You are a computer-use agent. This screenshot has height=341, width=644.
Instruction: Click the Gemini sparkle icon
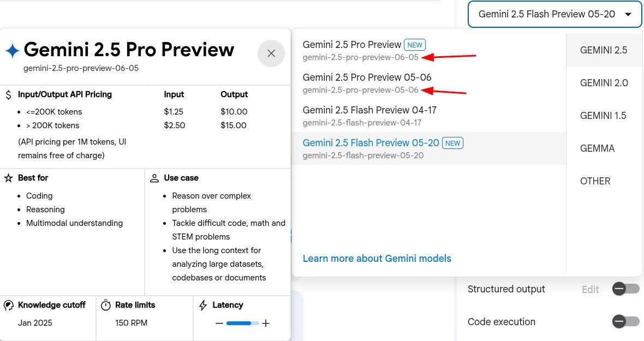[x=12, y=51]
